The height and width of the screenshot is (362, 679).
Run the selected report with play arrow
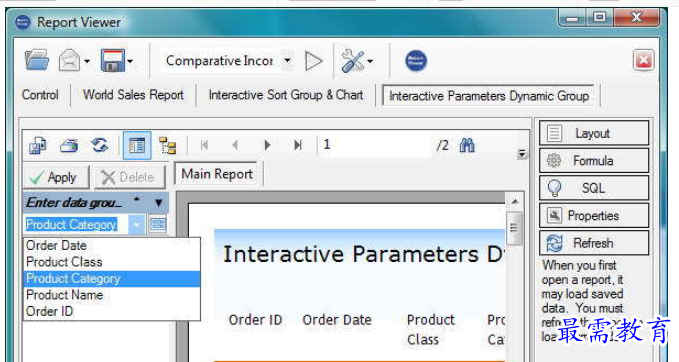pos(314,61)
